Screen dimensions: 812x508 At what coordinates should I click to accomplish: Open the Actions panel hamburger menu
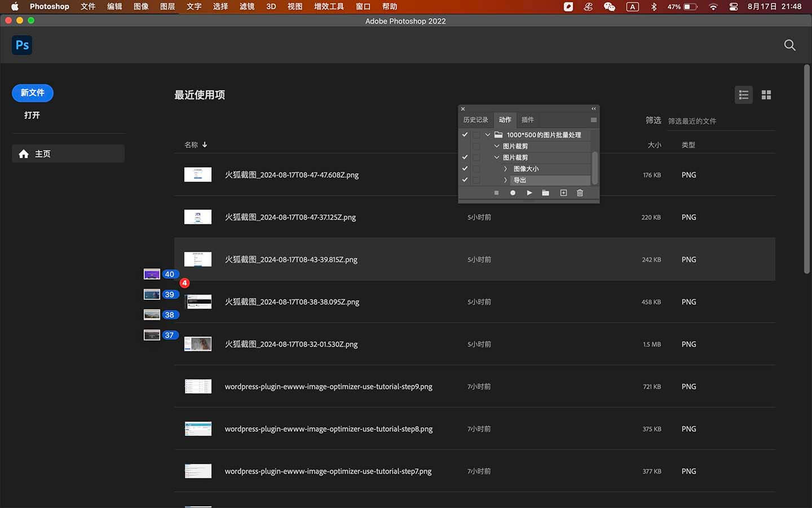click(593, 120)
